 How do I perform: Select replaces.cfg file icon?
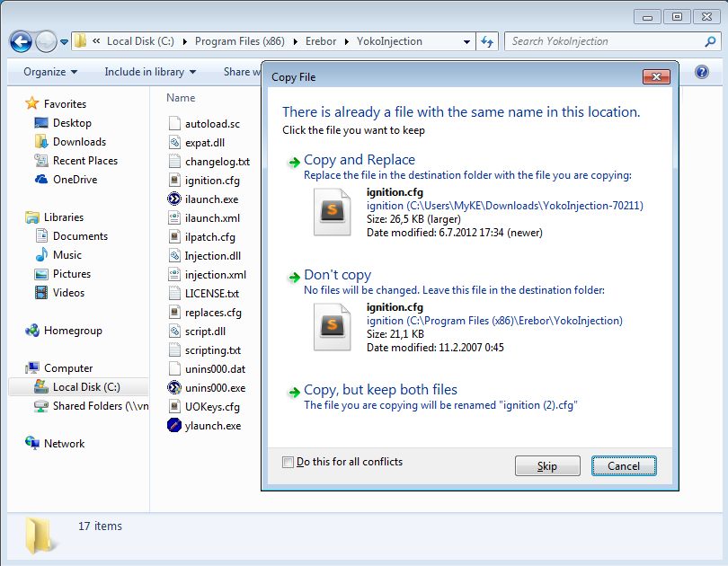[174, 313]
